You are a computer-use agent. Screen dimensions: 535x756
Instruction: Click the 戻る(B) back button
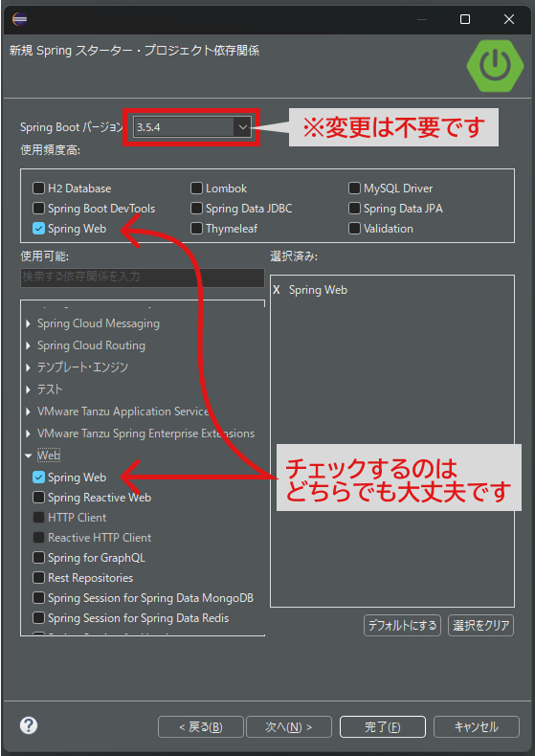point(200,727)
